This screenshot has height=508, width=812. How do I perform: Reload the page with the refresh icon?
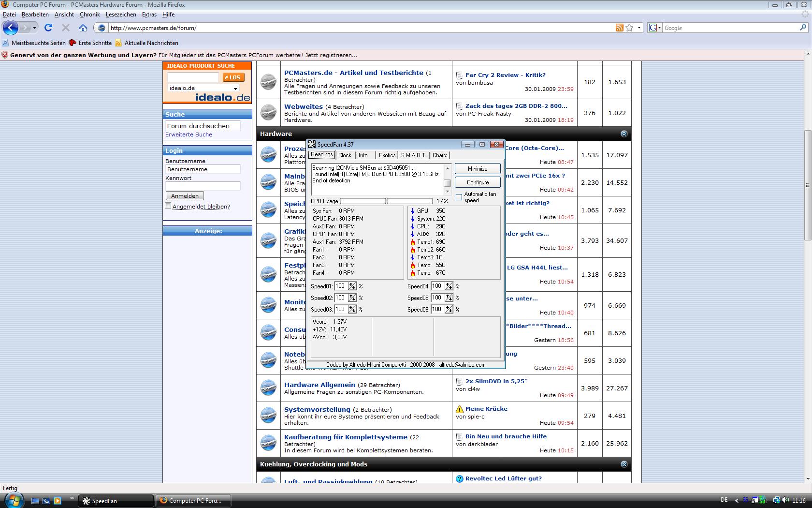pos(48,28)
